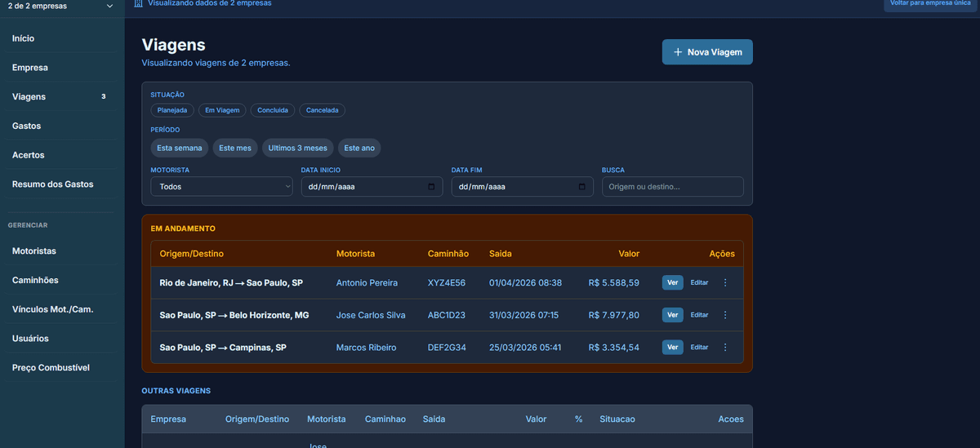Click calendar icon in Data Início field

431,187
